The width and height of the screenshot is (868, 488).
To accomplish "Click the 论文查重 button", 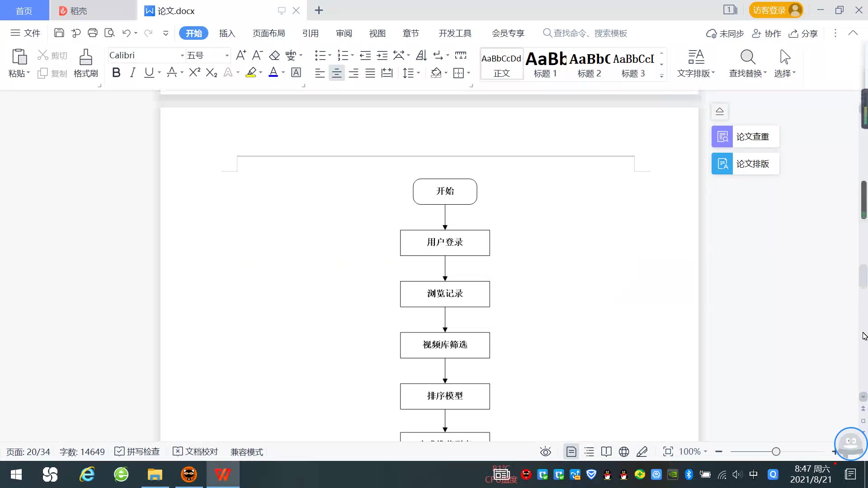I will pyautogui.click(x=745, y=136).
